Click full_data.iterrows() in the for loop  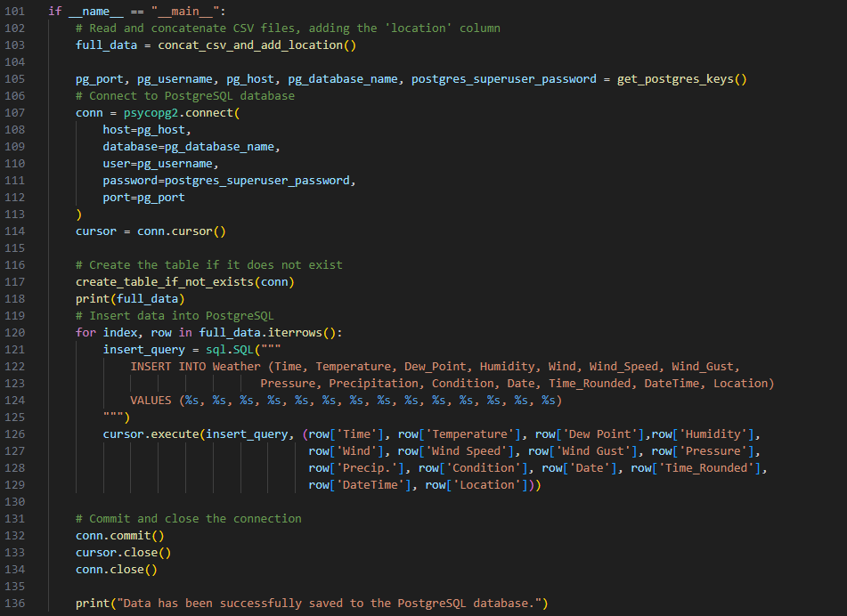pos(258,333)
